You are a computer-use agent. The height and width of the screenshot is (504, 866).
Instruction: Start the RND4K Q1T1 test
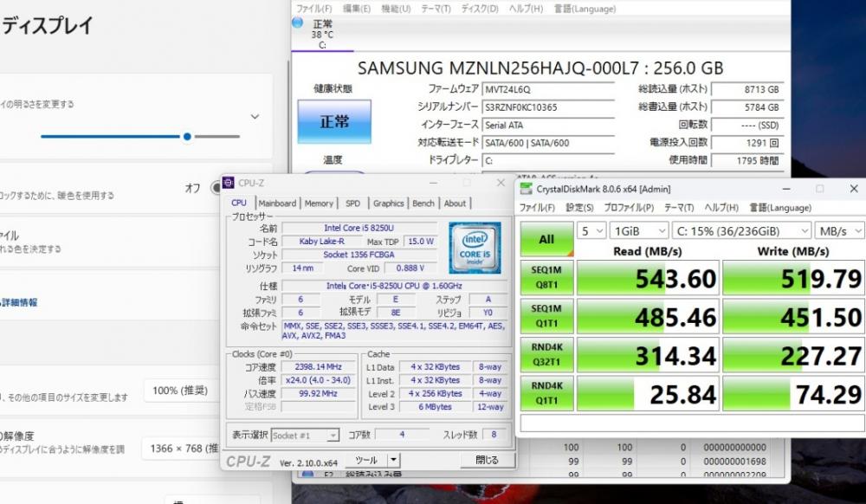(546, 393)
